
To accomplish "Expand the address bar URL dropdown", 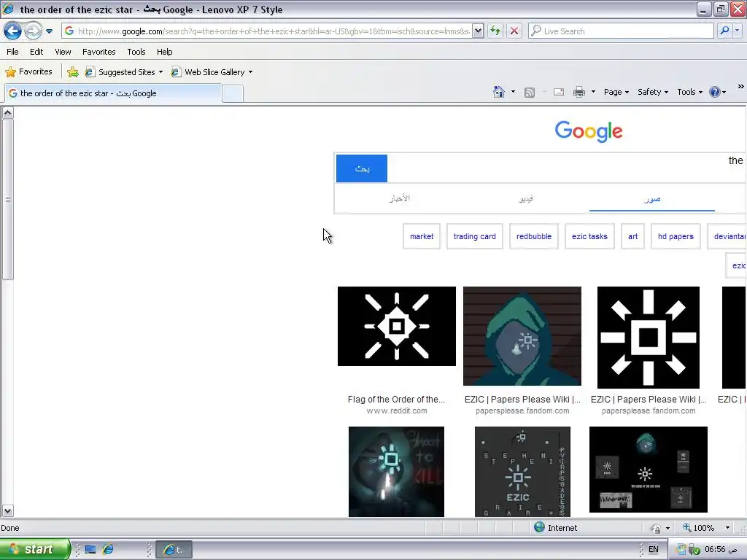I will pyautogui.click(x=478, y=31).
